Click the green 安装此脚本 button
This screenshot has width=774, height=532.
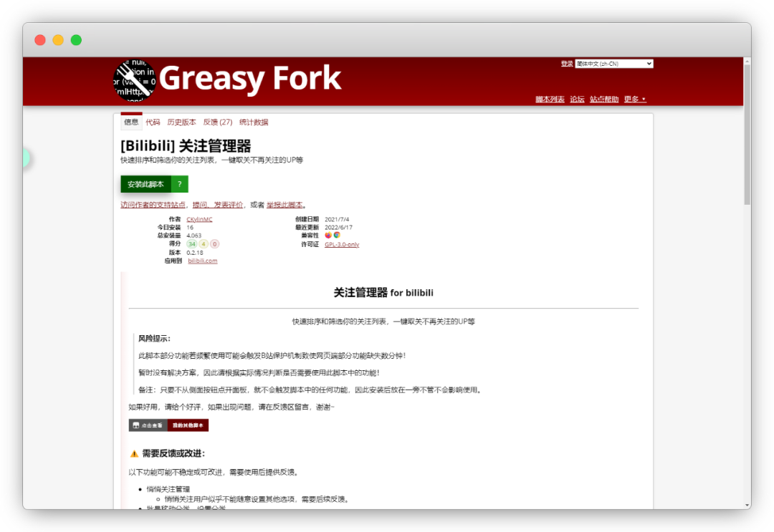pos(145,184)
